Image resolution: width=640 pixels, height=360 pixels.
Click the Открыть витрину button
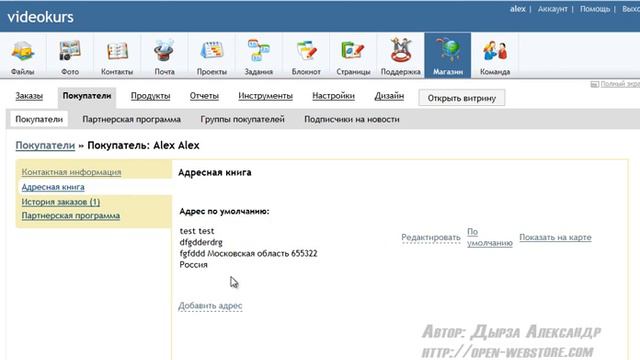point(462,98)
